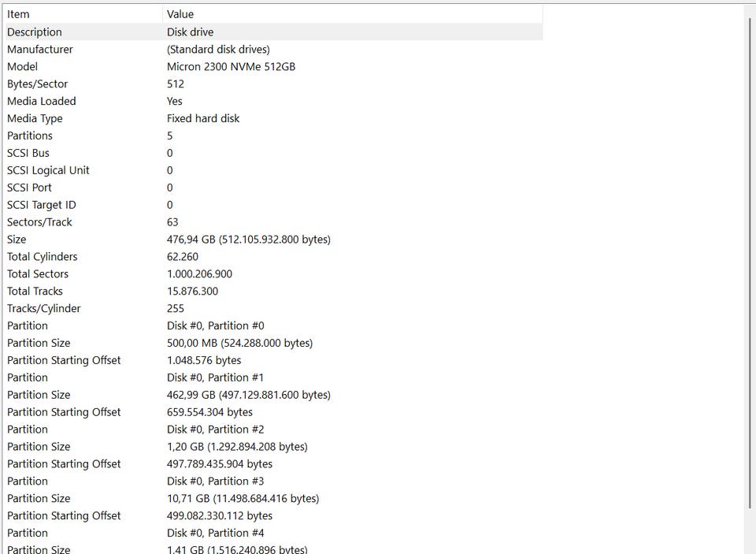Screen dimensions: 756x554
Task: Select the SCSI Logical Unit row label
Action: pos(48,170)
